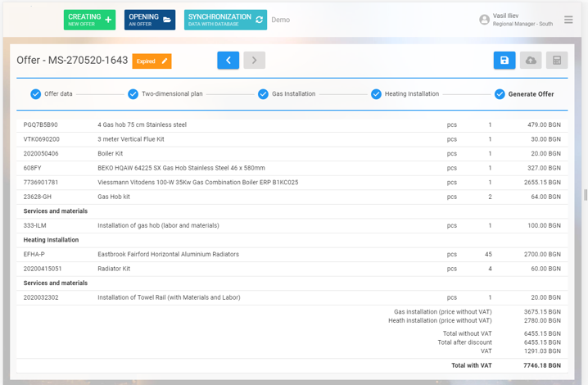Select the 'Radiator Kit' row
588x385 pixels.
point(292,269)
